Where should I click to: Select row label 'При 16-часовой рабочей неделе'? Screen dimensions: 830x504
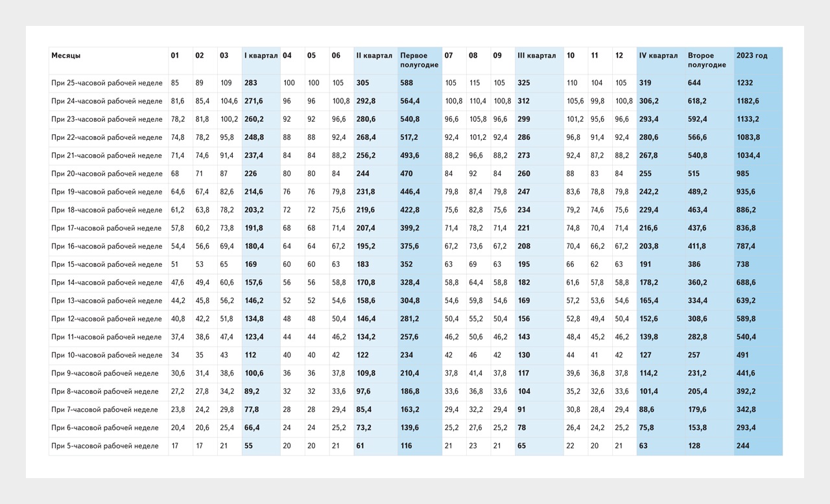107,246
